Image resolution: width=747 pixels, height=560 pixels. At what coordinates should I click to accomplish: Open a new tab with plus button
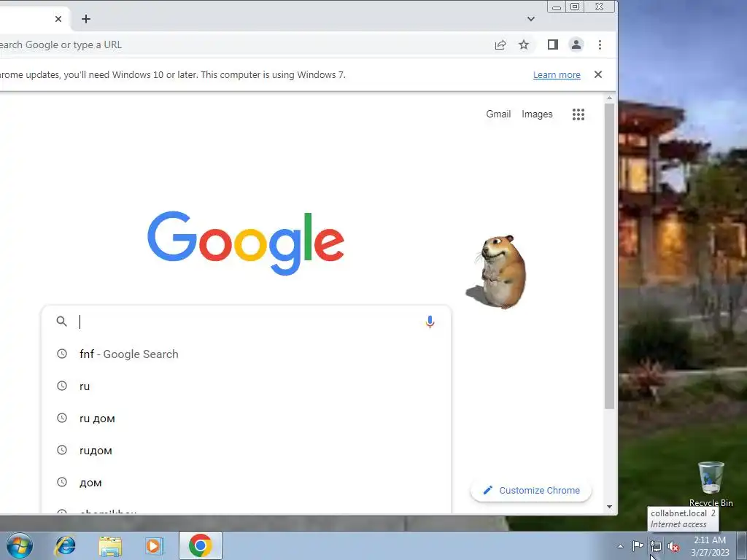(86, 19)
